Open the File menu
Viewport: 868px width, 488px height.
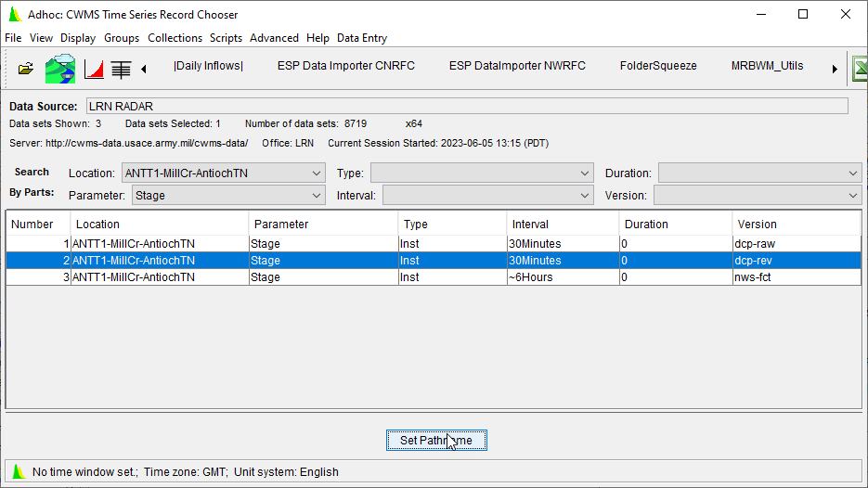click(13, 38)
